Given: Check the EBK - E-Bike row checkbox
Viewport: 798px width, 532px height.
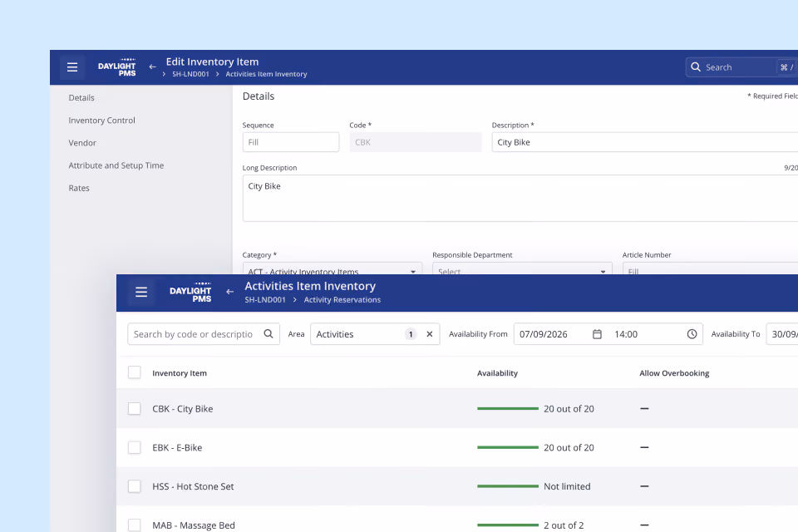Looking at the screenshot, I should point(135,447).
